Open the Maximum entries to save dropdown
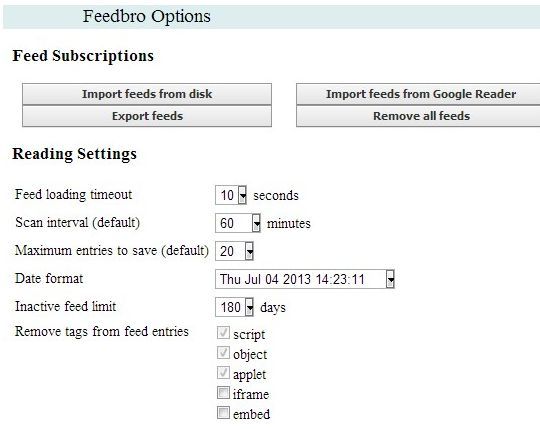The image size is (540, 429). pos(234,251)
